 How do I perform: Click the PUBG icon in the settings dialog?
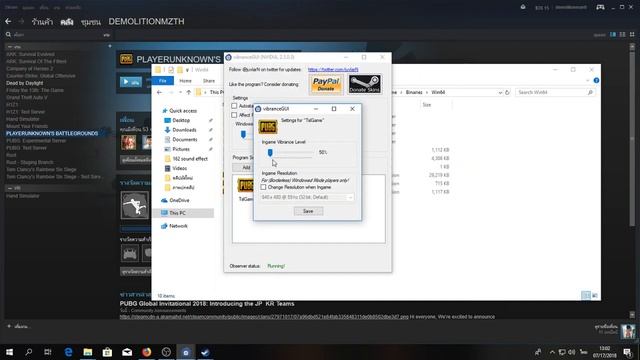point(268,127)
